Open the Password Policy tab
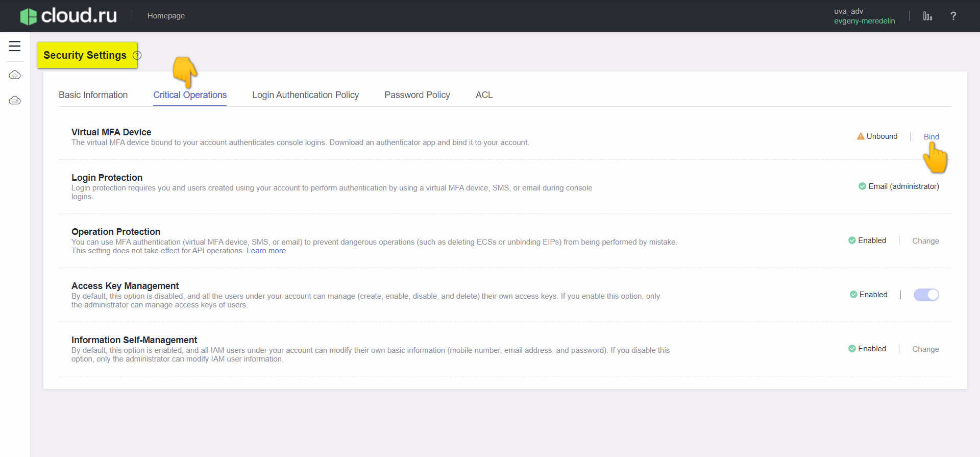 [417, 95]
